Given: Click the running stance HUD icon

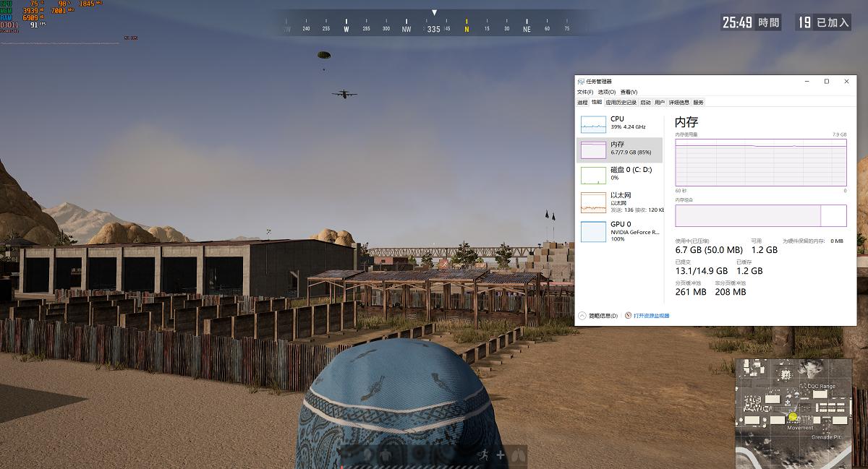Looking at the screenshot, I should pyautogui.click(x=483, y=455).
